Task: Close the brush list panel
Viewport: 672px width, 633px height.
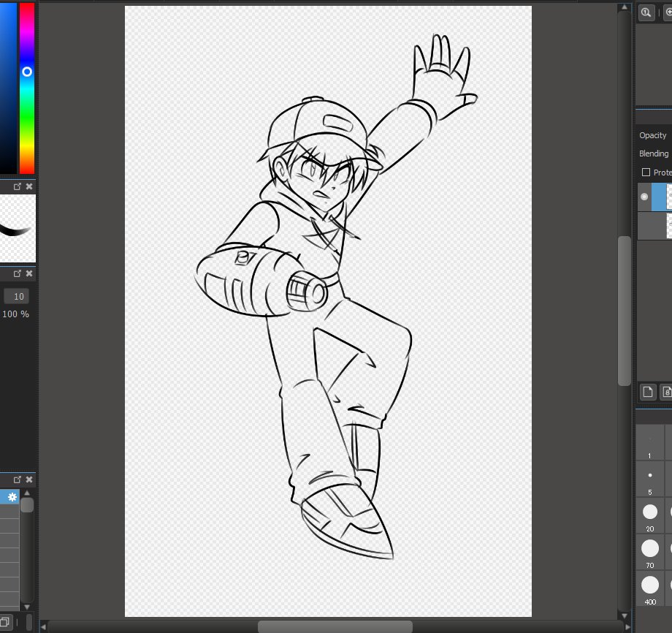Action: [29, 480]
